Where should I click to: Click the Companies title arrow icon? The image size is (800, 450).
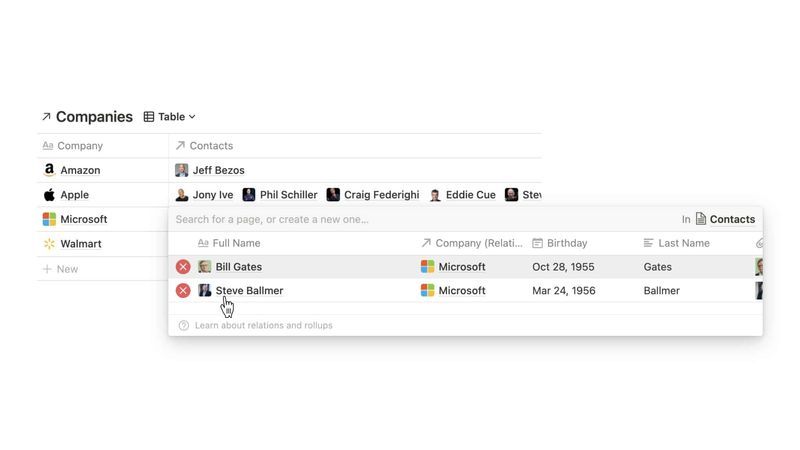46,117
